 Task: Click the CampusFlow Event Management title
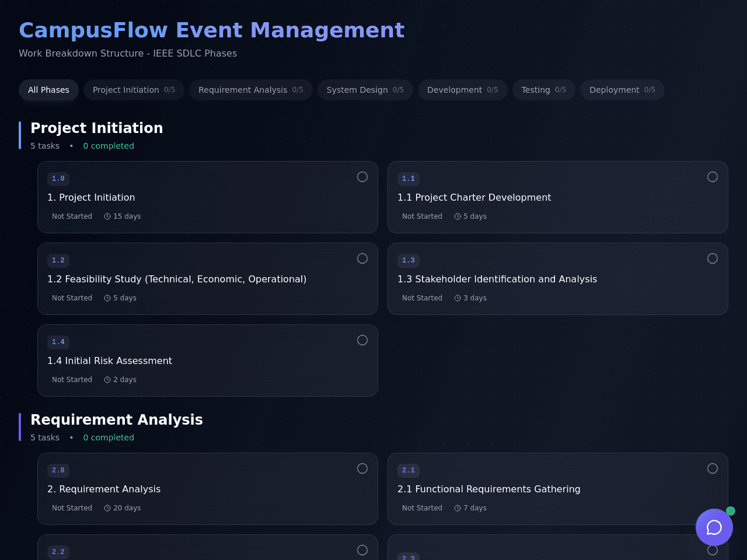click(x=212, y=30)
